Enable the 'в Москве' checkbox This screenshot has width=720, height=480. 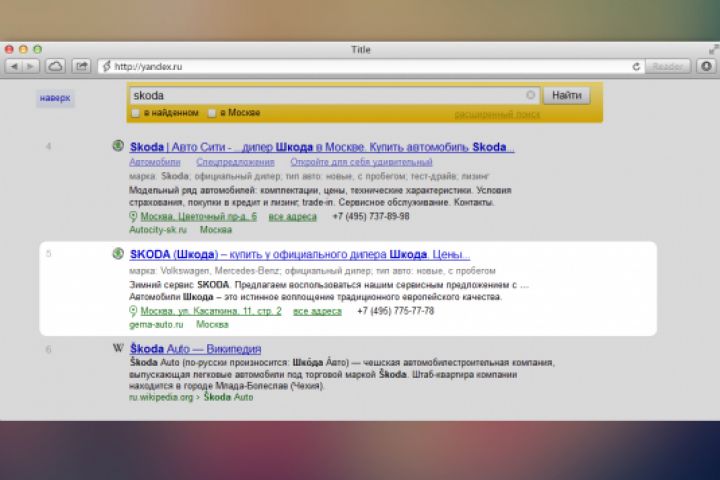tap(212, 113)
